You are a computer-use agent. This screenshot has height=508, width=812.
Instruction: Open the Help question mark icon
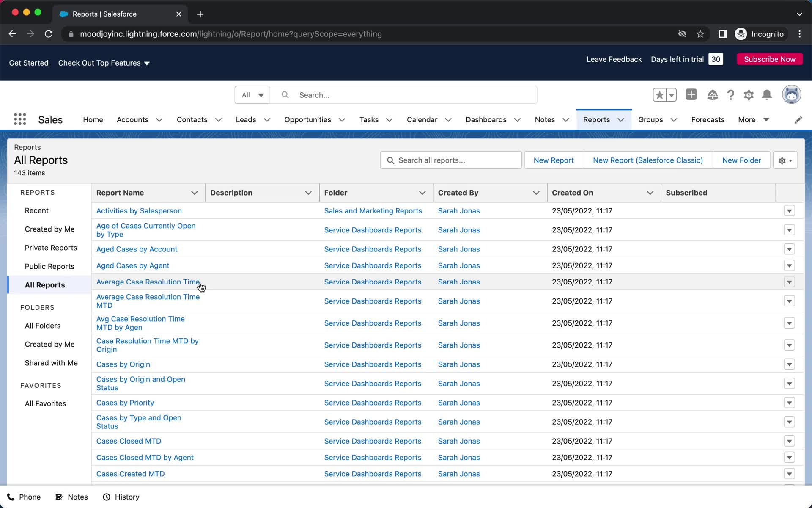[731, 95]
